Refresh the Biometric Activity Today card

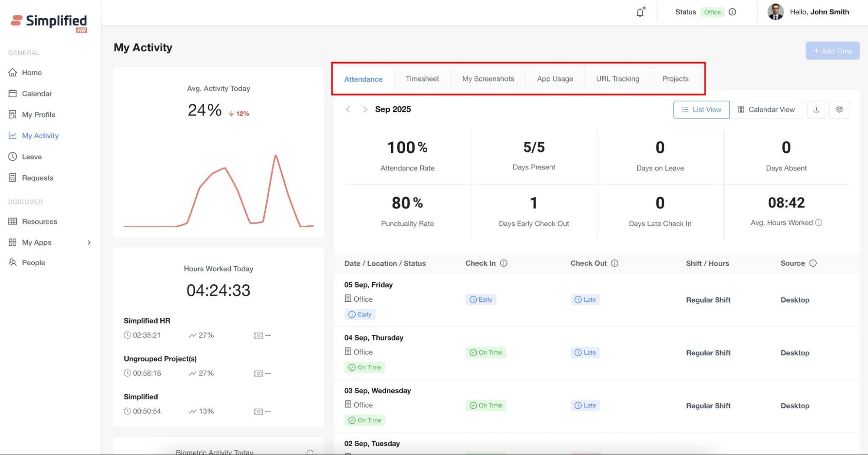(x=310, y=452)
